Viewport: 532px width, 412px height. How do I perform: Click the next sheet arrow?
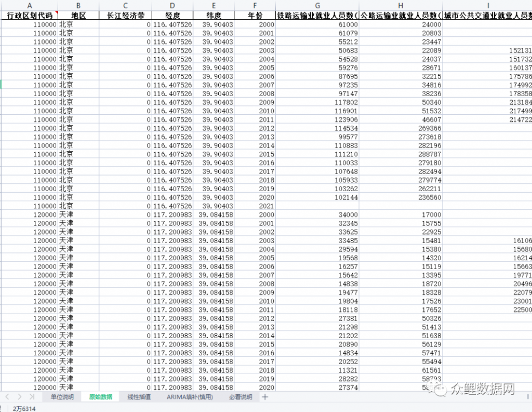(19, 397)
